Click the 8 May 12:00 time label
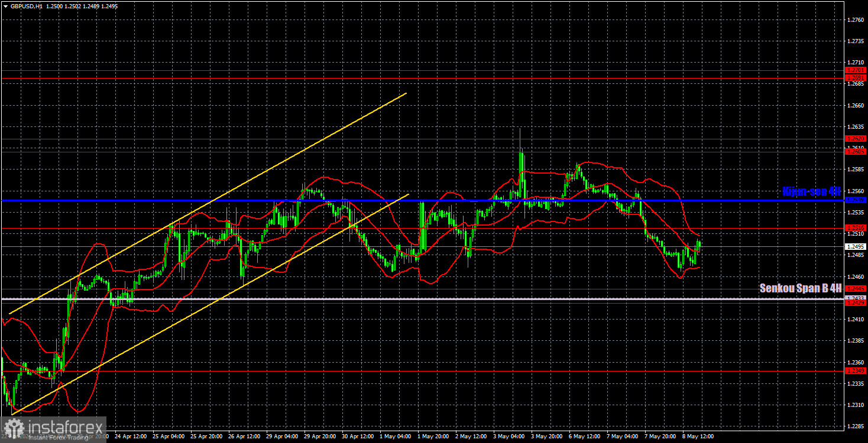The image size is (868, 443). pos(698,437)
